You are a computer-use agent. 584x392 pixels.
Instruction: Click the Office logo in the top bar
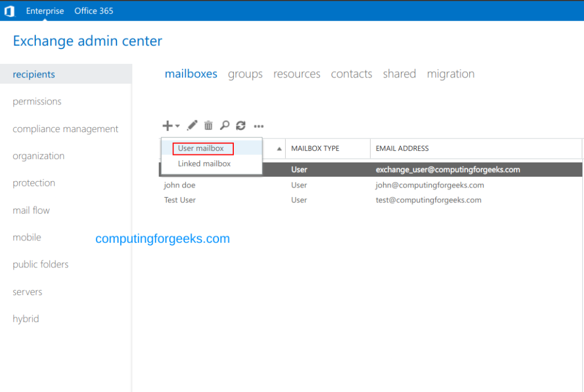[x=9, y=10]
